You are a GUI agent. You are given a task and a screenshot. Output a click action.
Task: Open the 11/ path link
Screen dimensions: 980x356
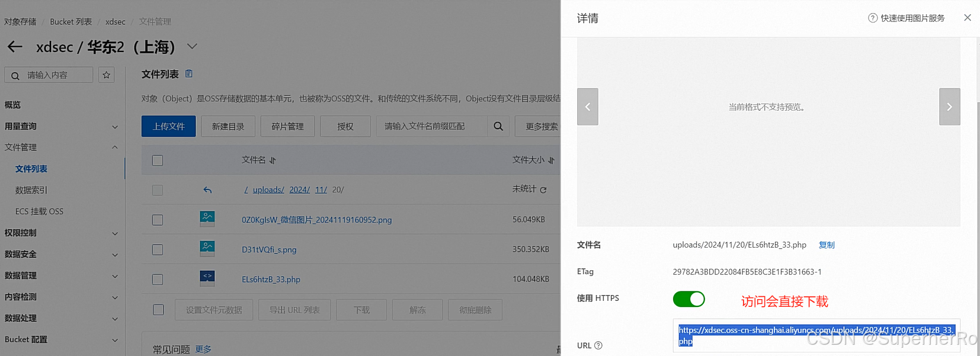(x=321, y=190)
